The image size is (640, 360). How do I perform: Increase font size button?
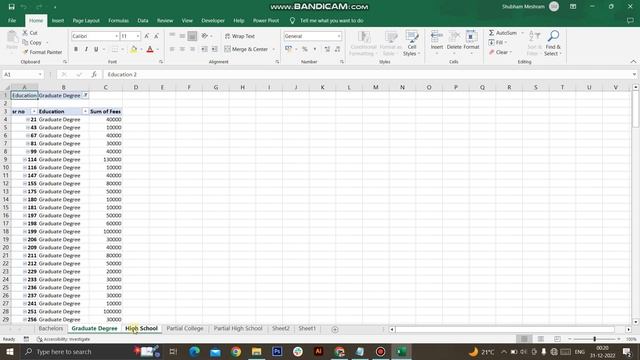(x=147, y=36)
